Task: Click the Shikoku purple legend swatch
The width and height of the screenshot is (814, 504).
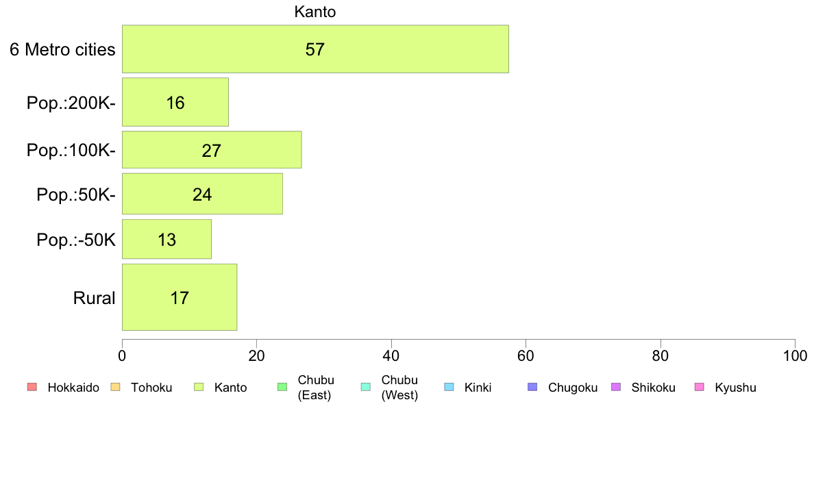Action: pyautogui.click(x=616, y=387)
